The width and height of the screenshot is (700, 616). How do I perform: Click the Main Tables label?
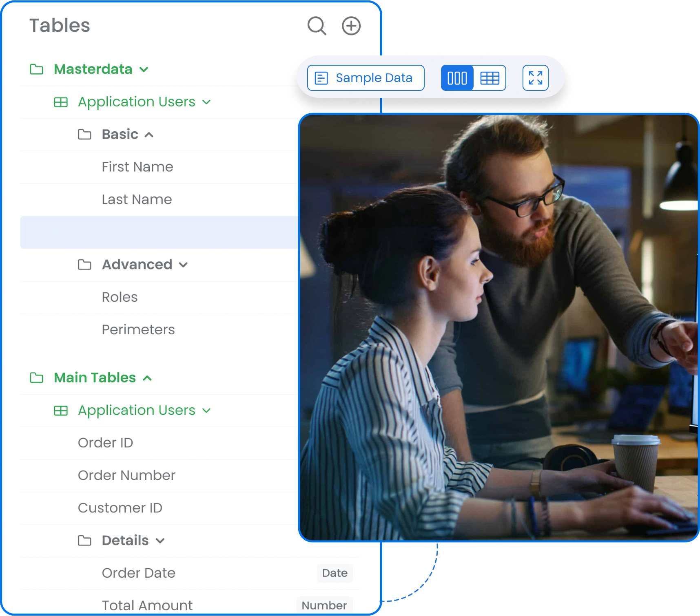tap(95, 378)
